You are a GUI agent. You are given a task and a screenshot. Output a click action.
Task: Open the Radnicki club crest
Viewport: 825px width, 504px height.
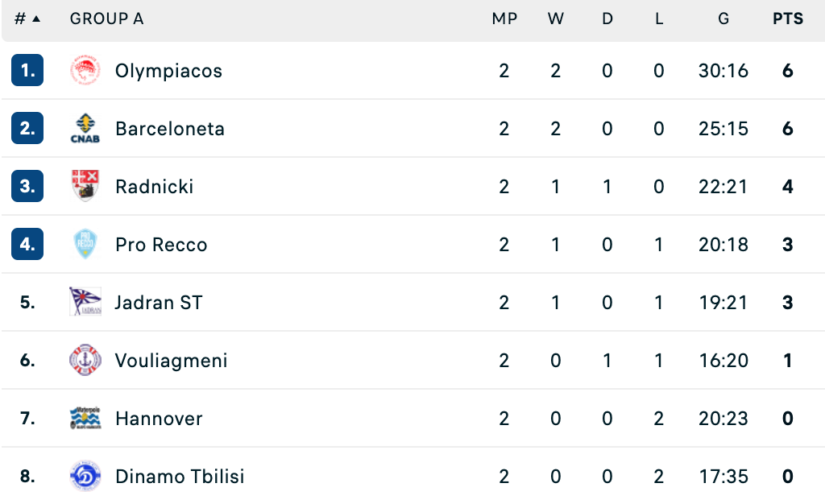tap(85, 186)
